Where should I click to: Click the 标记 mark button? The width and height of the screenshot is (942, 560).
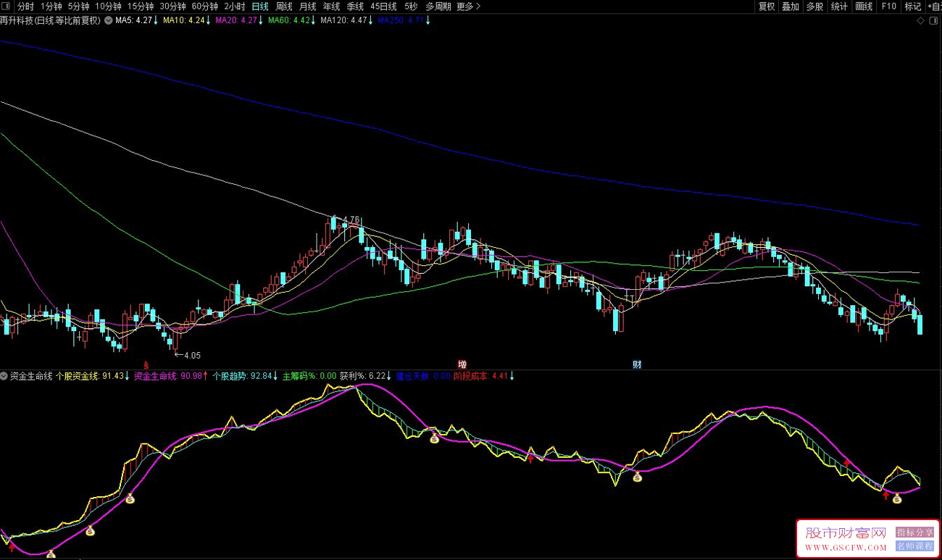click(x=912, y=7)
